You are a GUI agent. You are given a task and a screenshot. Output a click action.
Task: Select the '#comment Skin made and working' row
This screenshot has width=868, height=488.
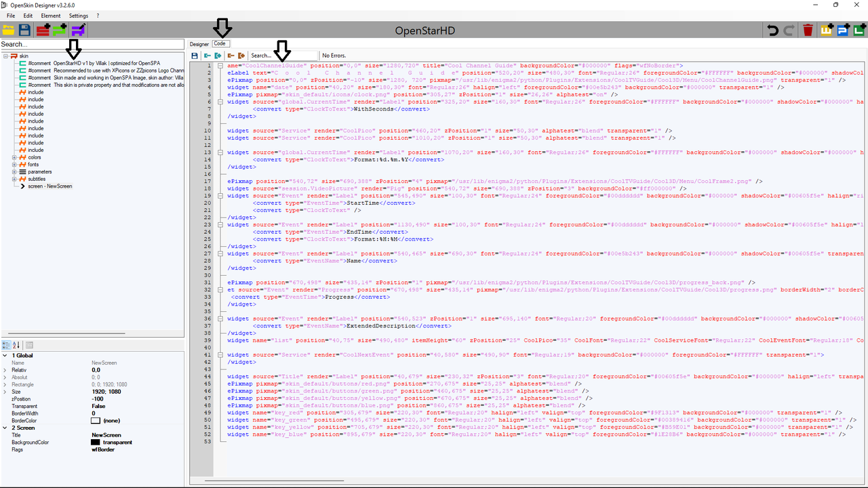click(106, 78)
